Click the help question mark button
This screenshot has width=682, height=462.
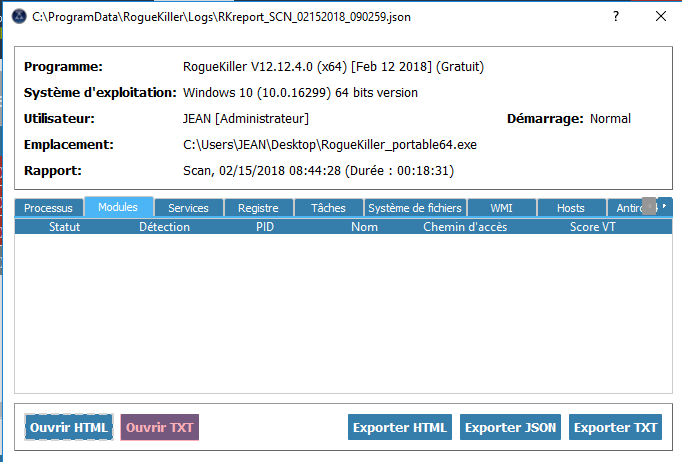pyautogui.click(x=615, y=17)
